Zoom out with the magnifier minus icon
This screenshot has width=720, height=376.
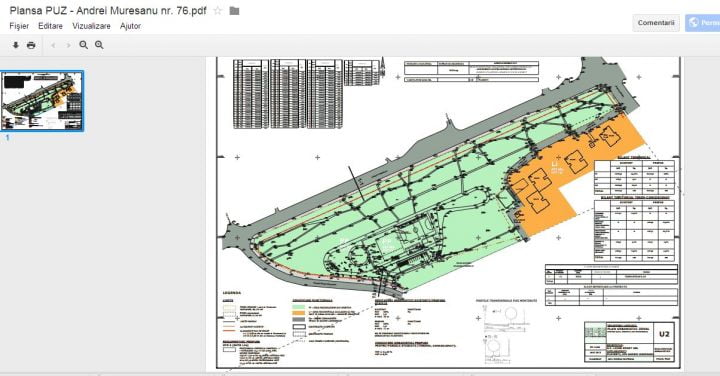(x=84, y=45)
